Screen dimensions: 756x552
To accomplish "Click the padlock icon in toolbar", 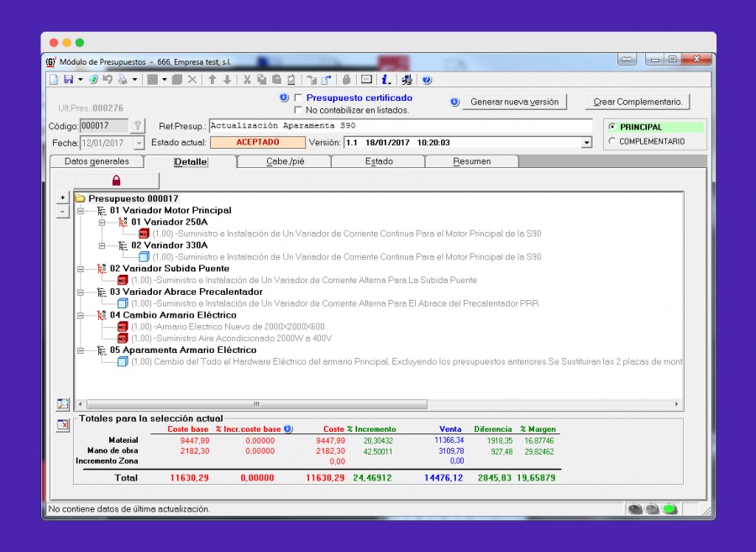I will [x=346, y=80].
